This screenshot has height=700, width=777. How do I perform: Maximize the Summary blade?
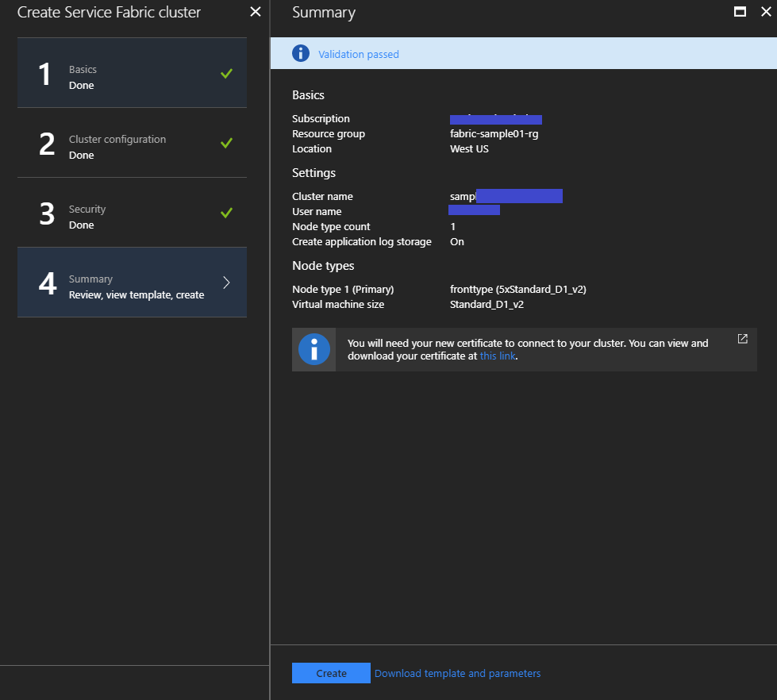[740, 12]
